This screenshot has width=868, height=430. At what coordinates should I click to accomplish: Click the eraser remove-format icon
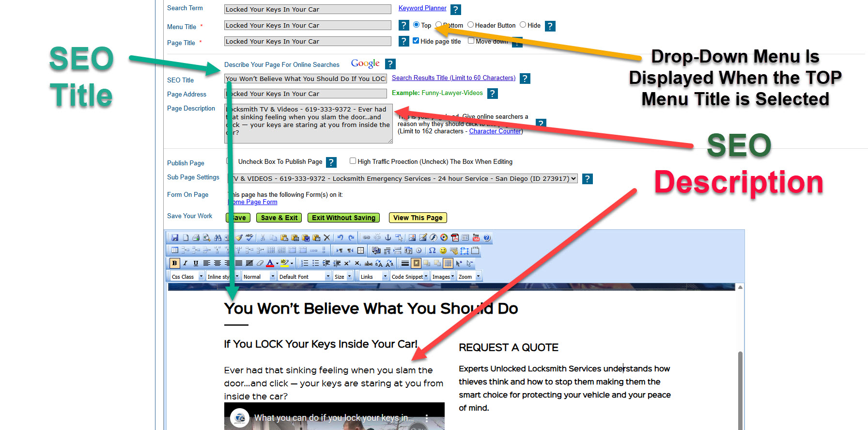pos(260,263)
